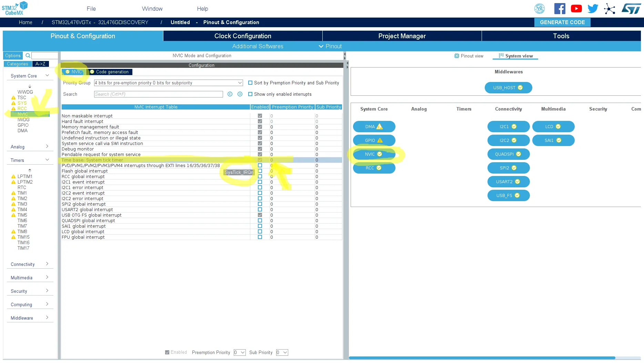Screen dimensions: 644x363
Task: Click the ST logo icon
Action: (x=631, y=9)
